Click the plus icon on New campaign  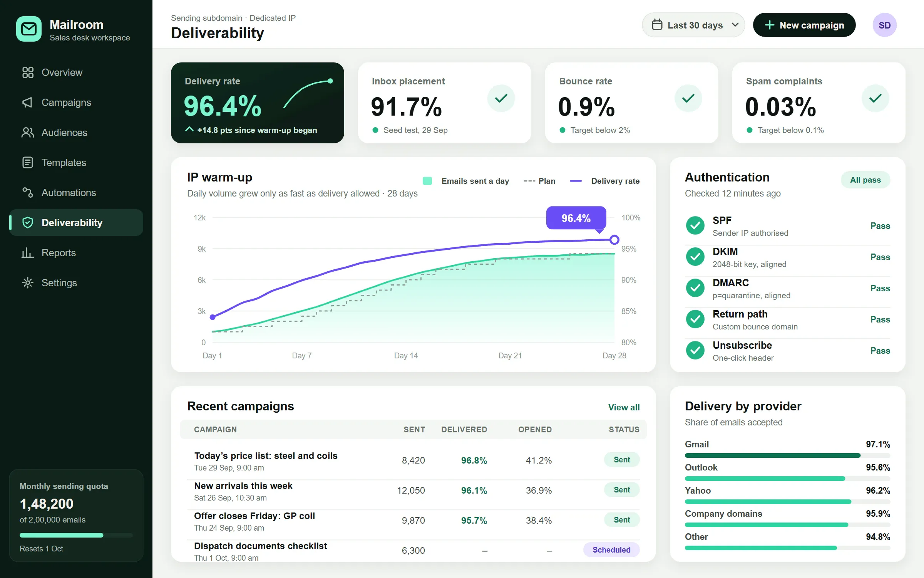click(x=770, y=25)
